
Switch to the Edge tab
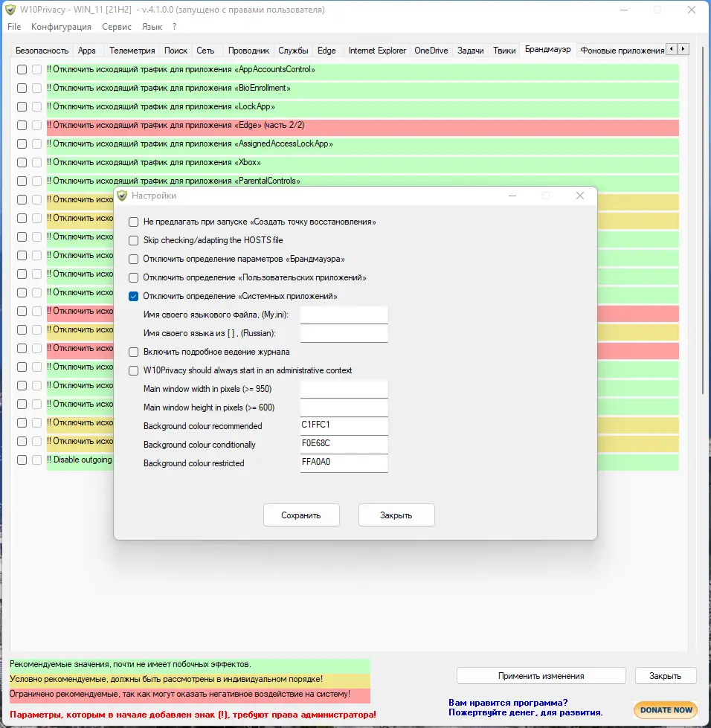click(326, 51)
